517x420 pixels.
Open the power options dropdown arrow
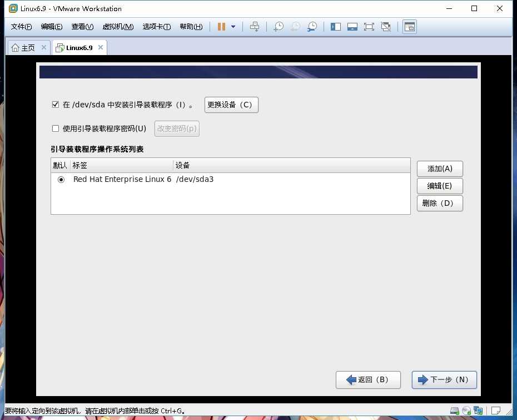click(233, 27)
